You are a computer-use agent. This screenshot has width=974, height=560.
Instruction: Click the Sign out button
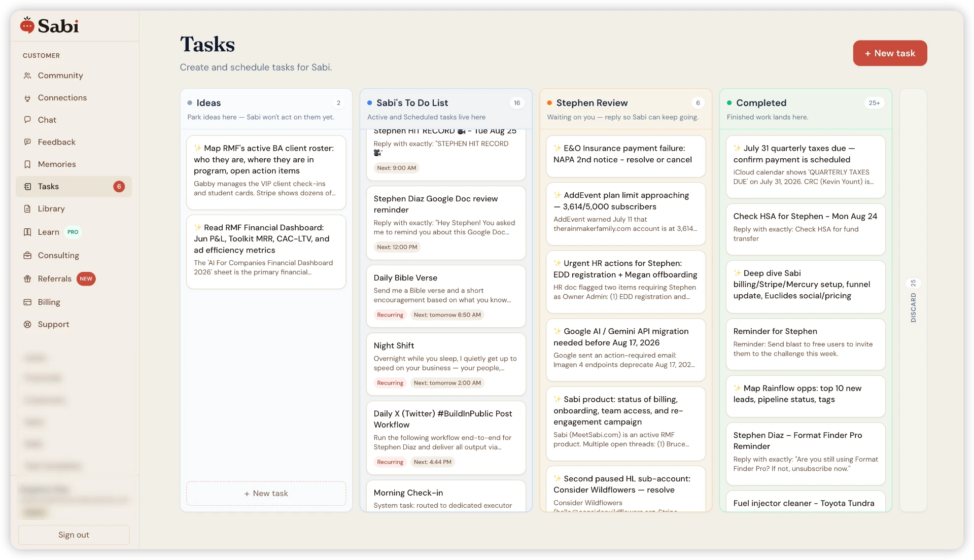pyautogui.click(x=74, y=535)
